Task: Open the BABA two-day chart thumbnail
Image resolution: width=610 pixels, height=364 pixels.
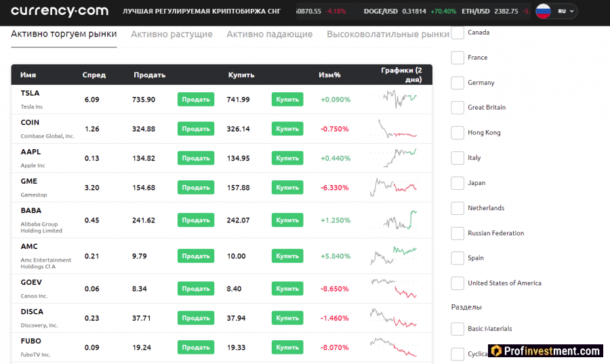Action: 394,220
